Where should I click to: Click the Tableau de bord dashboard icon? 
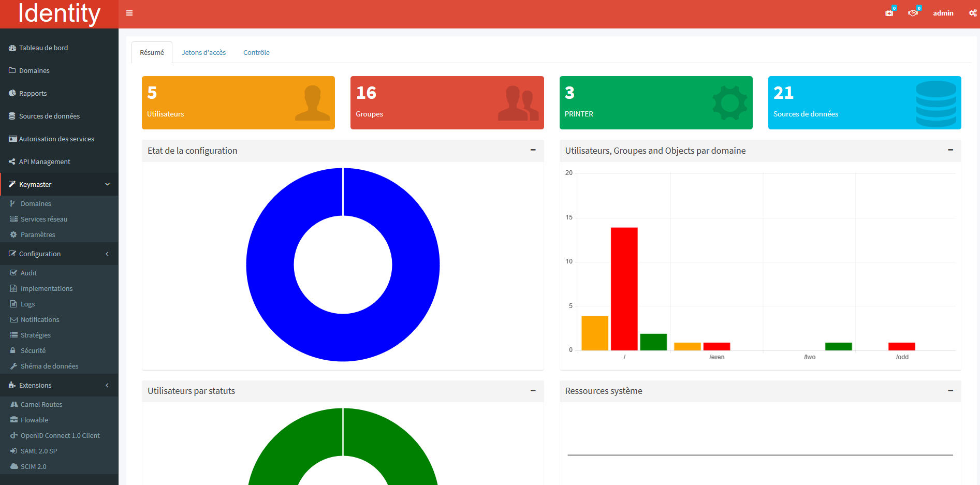(12, 48)
